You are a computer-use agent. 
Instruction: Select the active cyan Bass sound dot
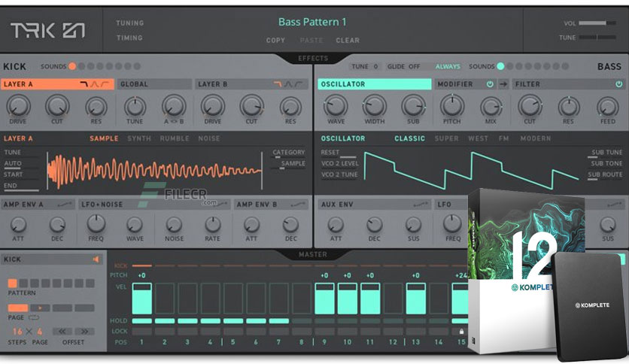point(500,66)
